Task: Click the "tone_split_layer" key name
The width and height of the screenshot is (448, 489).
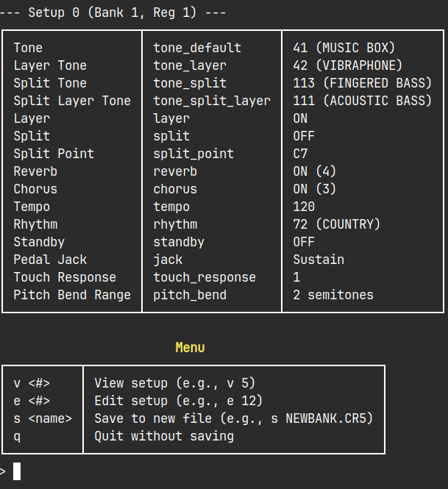Action: point(212,101)
